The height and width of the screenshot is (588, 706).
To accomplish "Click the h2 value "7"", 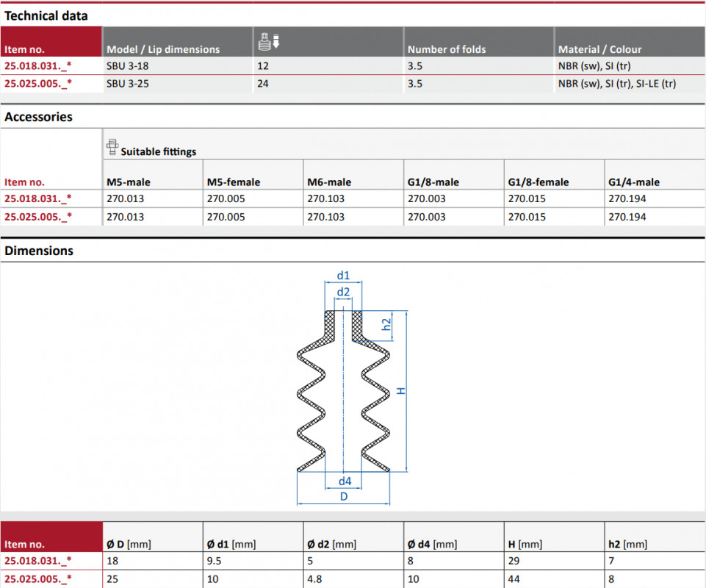I will coord(611,561).
